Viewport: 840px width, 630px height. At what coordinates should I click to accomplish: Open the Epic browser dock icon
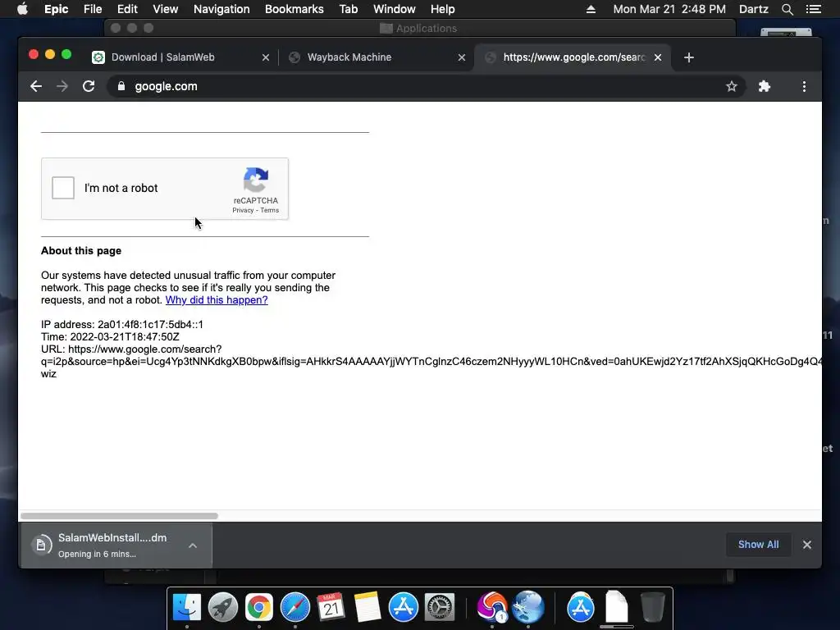tap(492, 608)
